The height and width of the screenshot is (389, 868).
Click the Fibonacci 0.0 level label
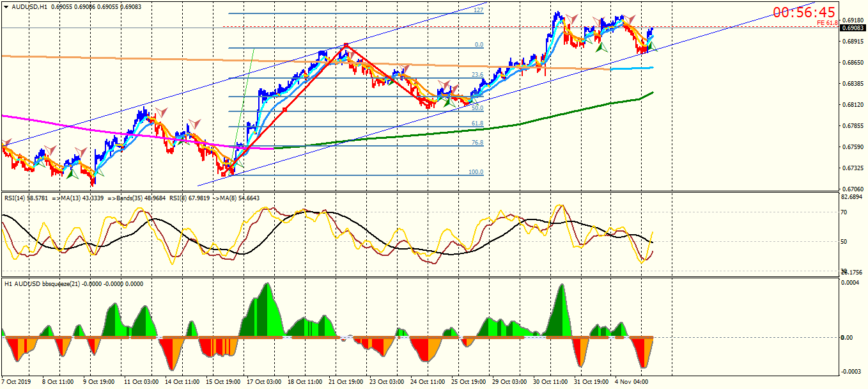(x=479, y=45)
